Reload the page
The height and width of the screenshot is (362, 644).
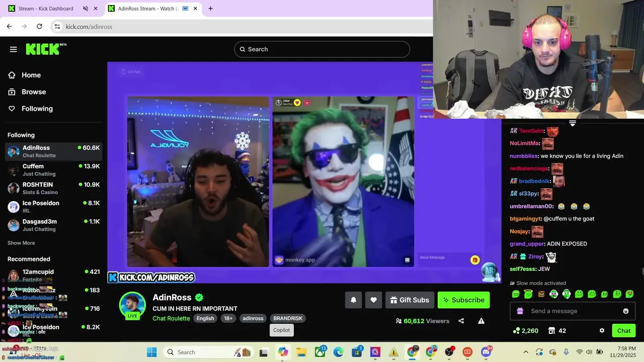[39, 26]
